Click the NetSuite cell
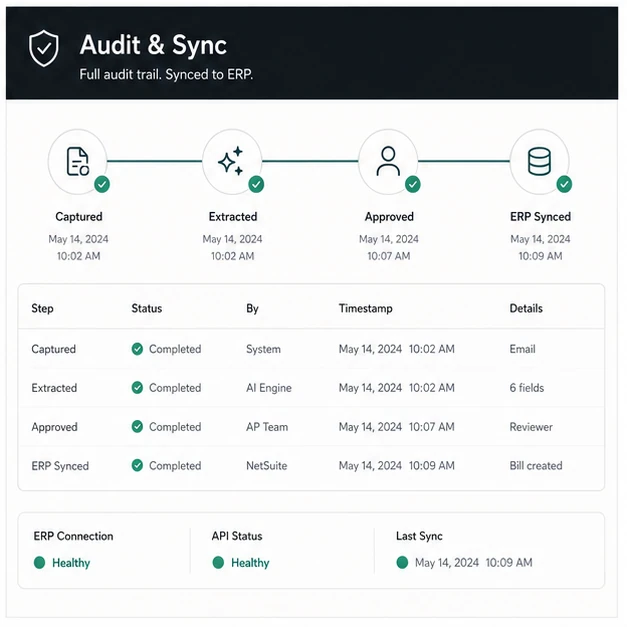 coord(266,466)
